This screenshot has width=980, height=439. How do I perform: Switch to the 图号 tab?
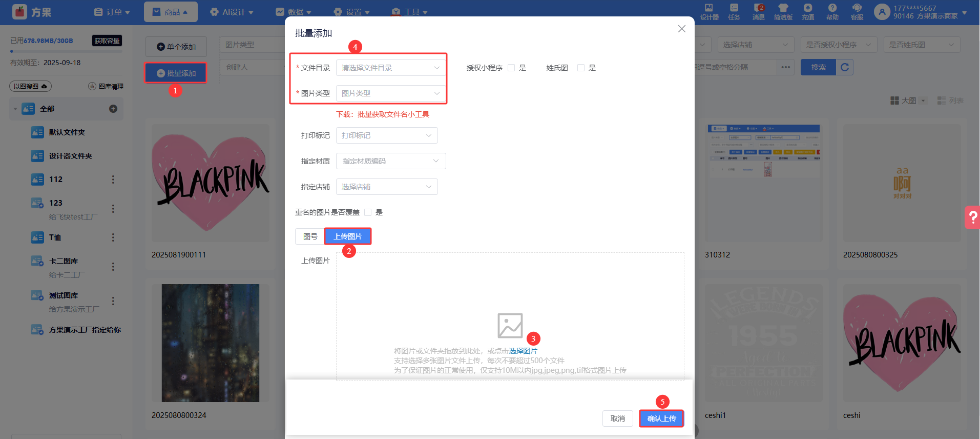click(310, 236)
